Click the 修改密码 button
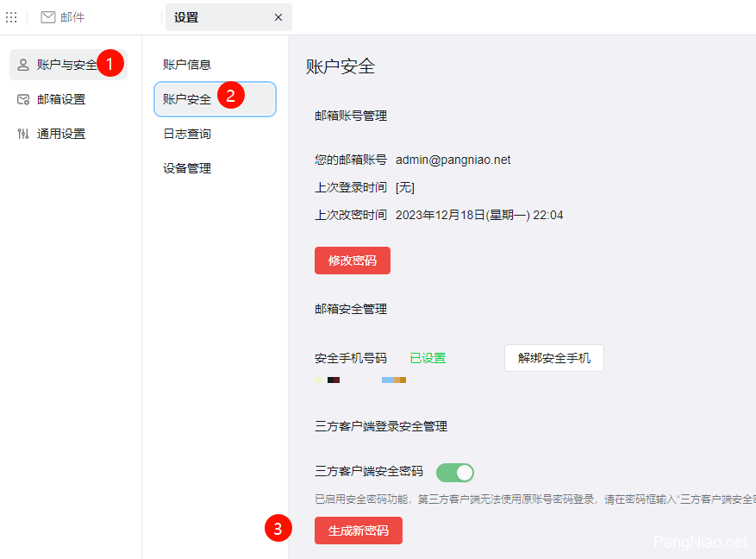Viewport: 756px width, 559px height. pos(353,261)
